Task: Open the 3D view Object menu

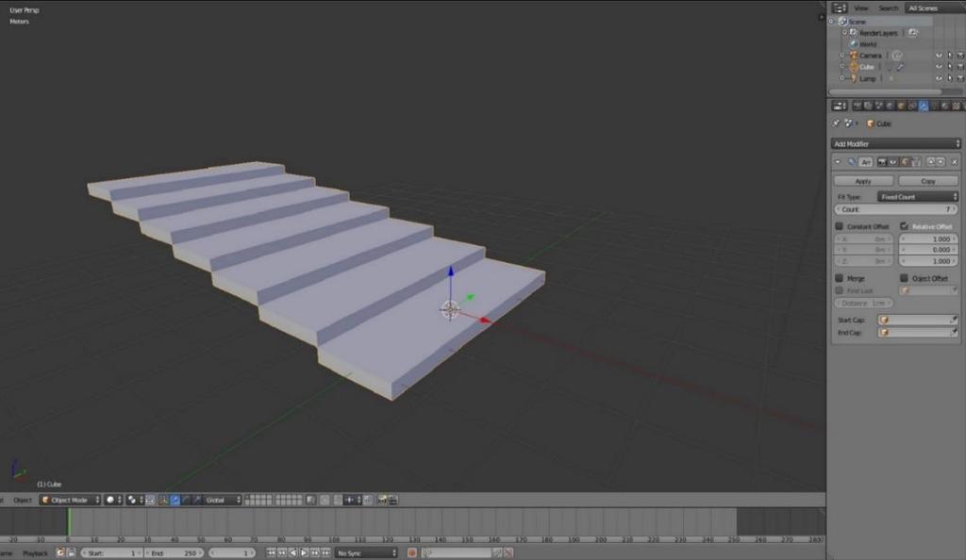Action: tap(23, 501)
